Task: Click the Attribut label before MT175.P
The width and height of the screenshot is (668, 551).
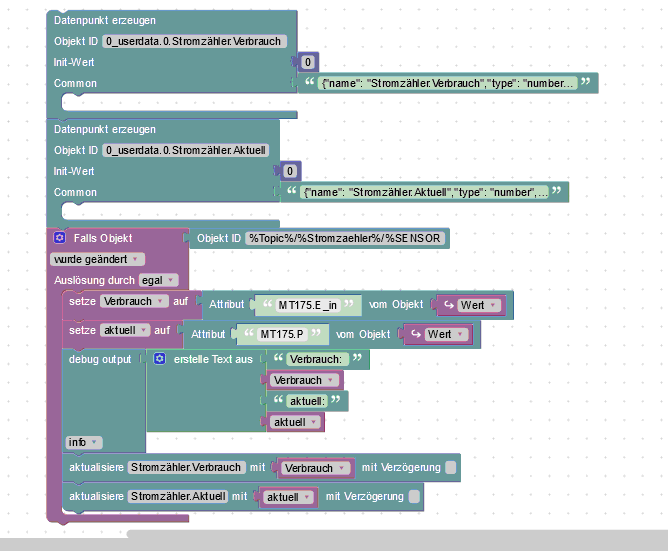Action: point(208,334)
